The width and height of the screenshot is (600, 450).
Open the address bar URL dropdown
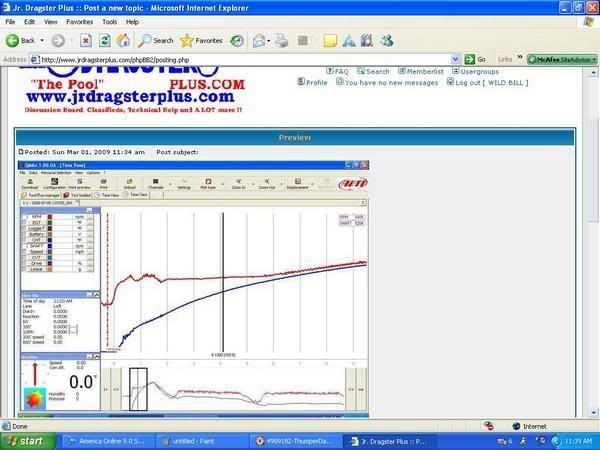coord(455,59)
